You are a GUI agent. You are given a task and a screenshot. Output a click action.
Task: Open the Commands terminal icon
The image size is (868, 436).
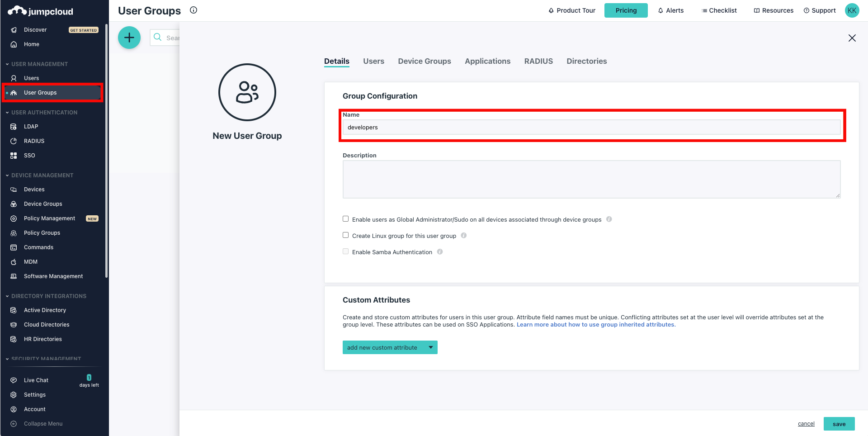(x=14, y=247)
